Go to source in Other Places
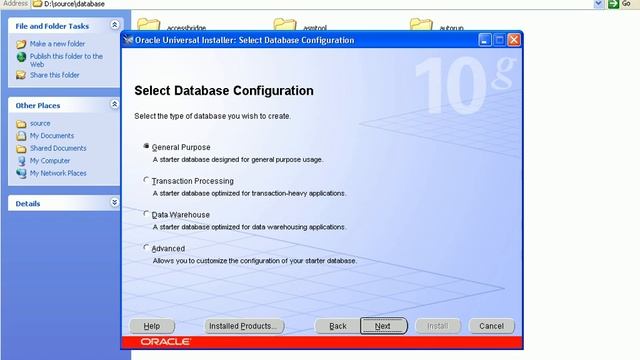 (40, 123)
